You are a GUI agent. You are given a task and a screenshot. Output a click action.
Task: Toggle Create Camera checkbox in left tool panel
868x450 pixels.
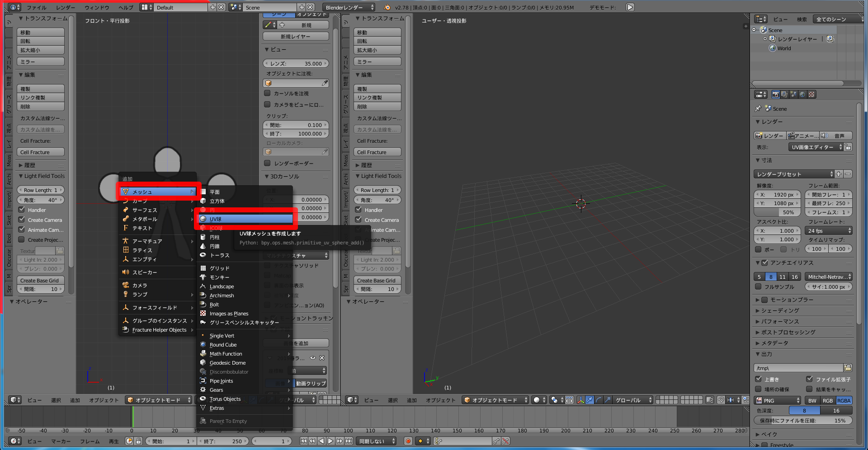tap(21, 220)
